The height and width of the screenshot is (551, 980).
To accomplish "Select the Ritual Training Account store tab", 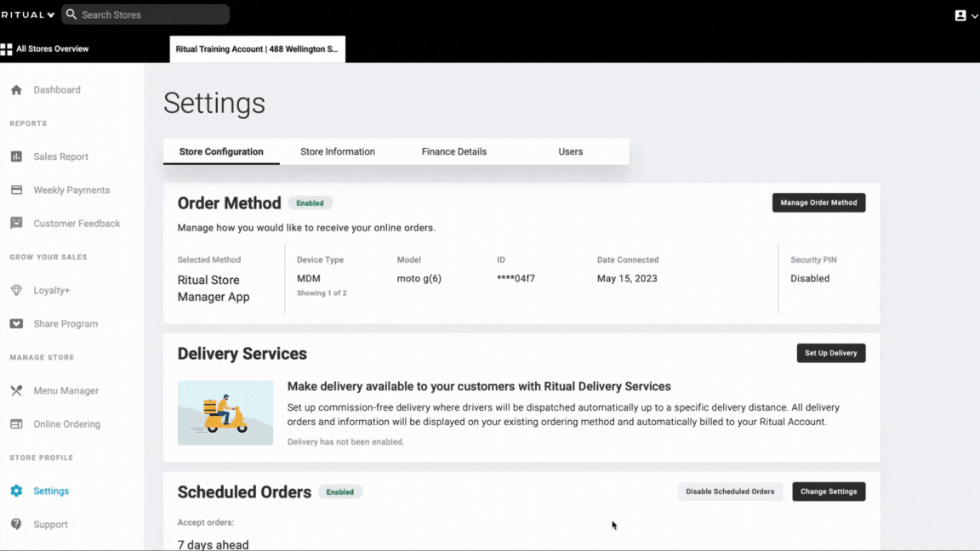I will click(258, 49).
